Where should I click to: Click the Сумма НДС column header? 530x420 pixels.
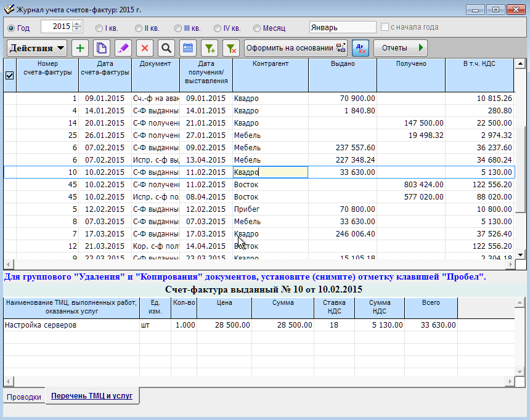380,307
